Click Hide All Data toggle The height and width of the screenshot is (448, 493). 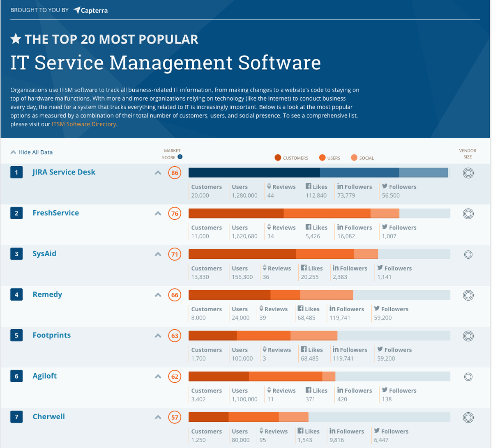32,152
